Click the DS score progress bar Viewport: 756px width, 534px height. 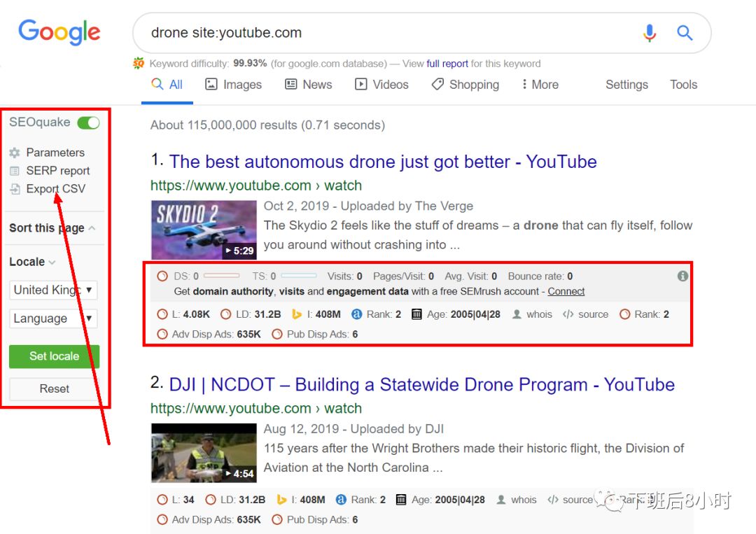tap(221, 276)
